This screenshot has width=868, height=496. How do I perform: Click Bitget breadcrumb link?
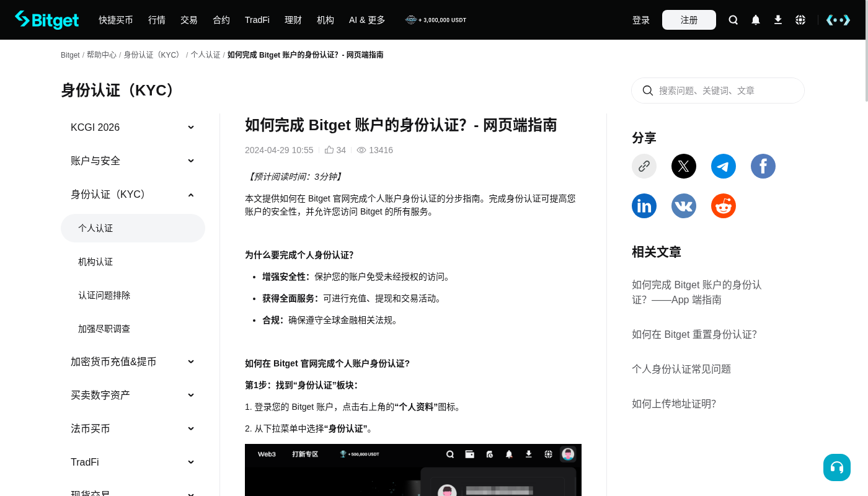point(70,55)
